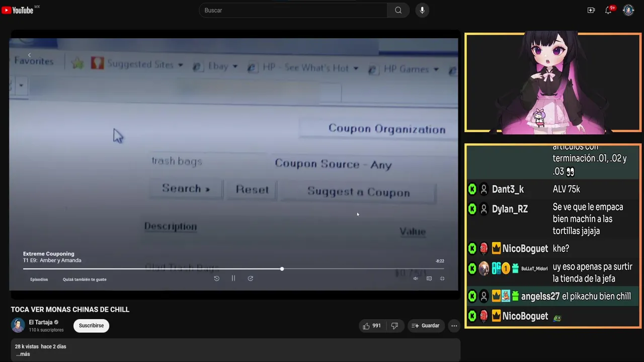
Task: Click the Kick icon beside Dant3_k
Action: (472, 190)
